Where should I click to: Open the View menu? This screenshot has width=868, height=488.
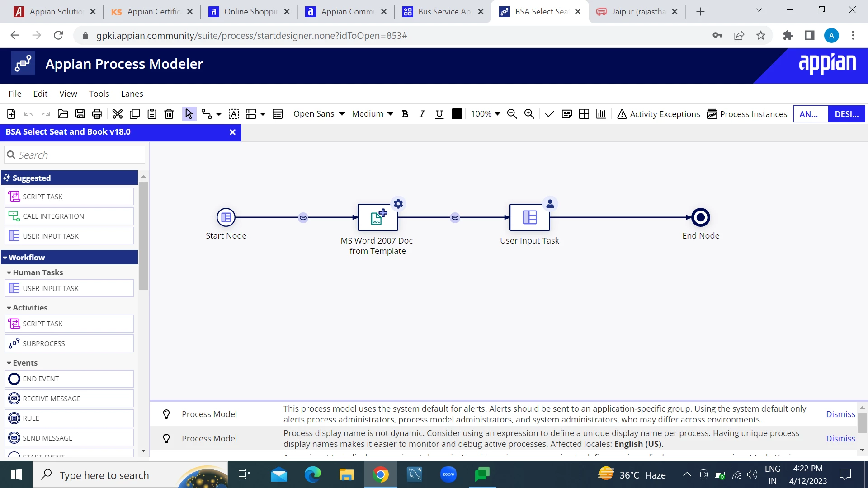click(x=68, y=94)
